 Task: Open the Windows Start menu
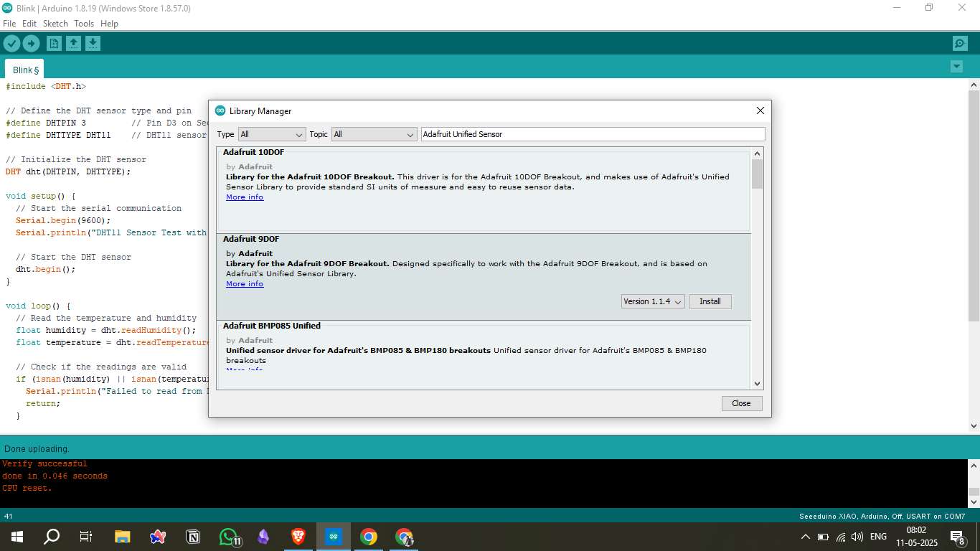click(17, 537)
